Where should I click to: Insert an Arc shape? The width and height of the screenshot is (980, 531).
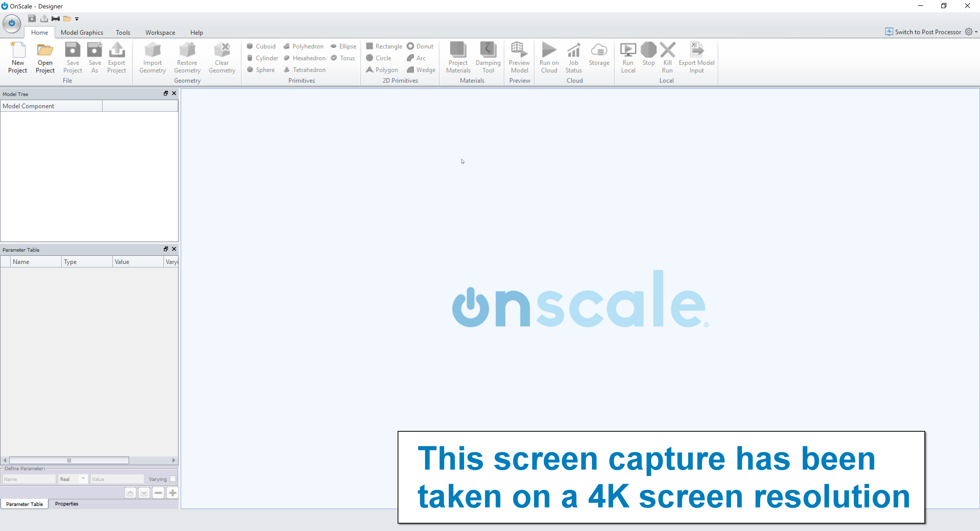click(x=416, y=58)
